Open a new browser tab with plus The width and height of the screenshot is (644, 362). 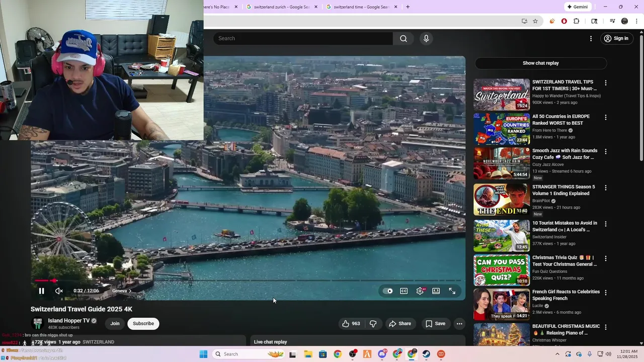tap(408, 7)
